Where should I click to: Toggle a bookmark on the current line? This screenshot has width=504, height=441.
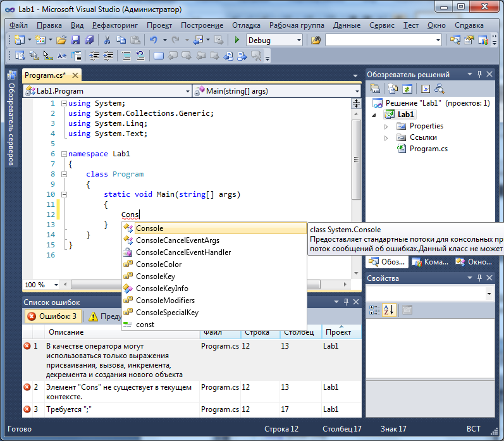tap(159, 56)
